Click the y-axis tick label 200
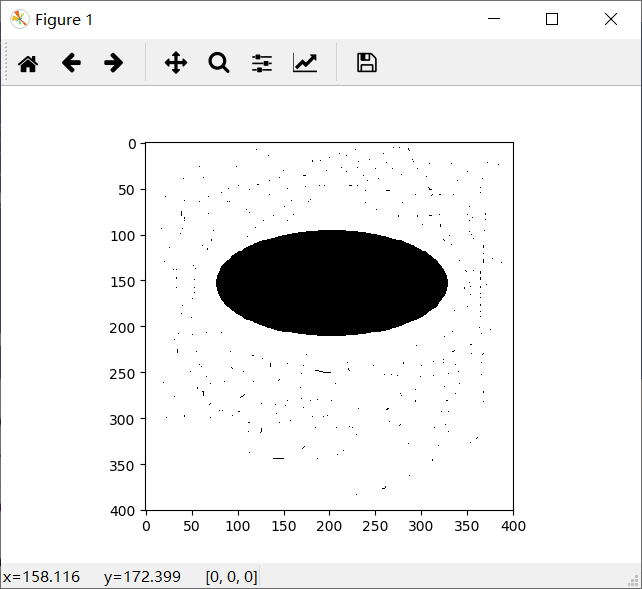Screen dimensions: 642x589 [122, 328]
